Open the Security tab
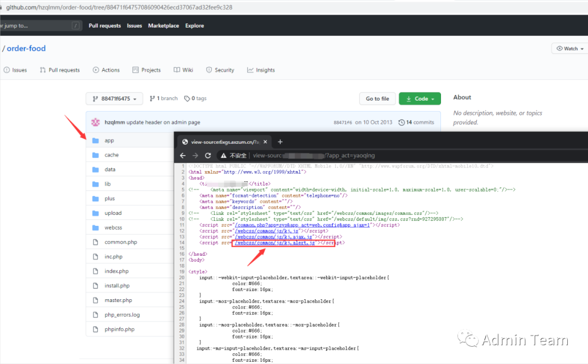588x364 pixels. [x=220, y=70]
